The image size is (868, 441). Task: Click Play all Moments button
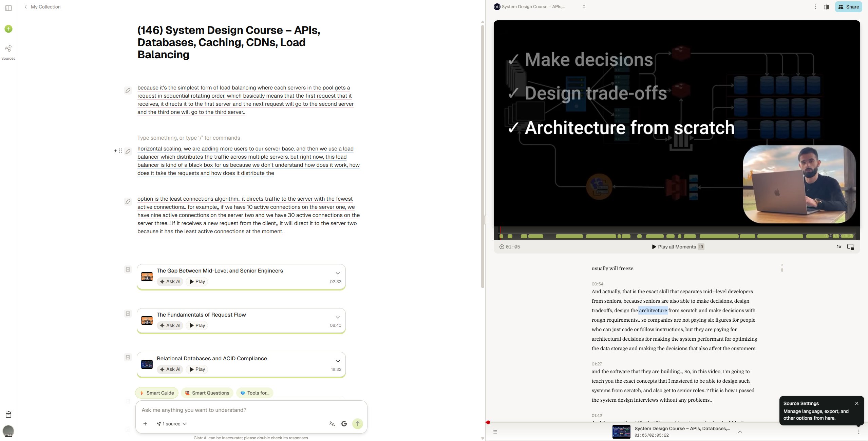[x=678, y=247]
